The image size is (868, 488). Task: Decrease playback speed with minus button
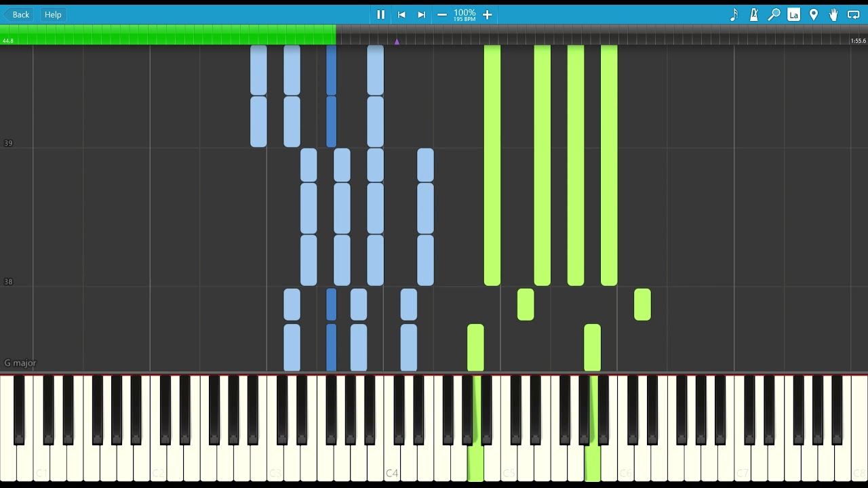pyautogui.click(x=442, y=14)
